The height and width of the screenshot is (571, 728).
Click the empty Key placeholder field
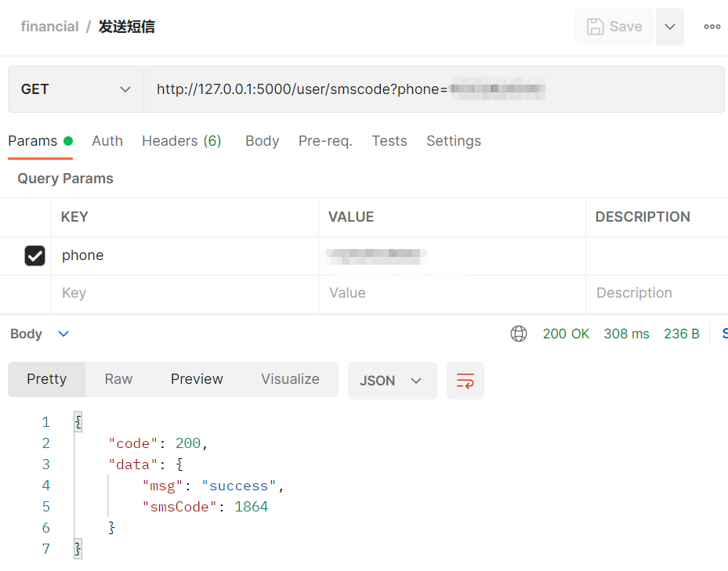(x=185, y=293)
